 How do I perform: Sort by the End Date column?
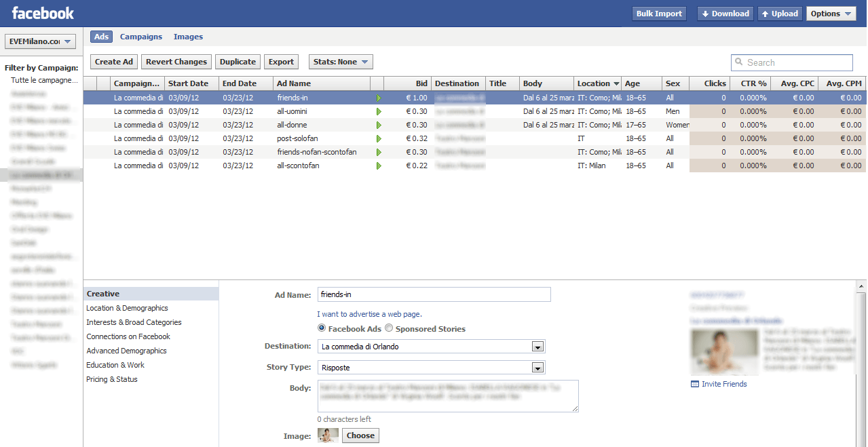[x=246, y=83]
